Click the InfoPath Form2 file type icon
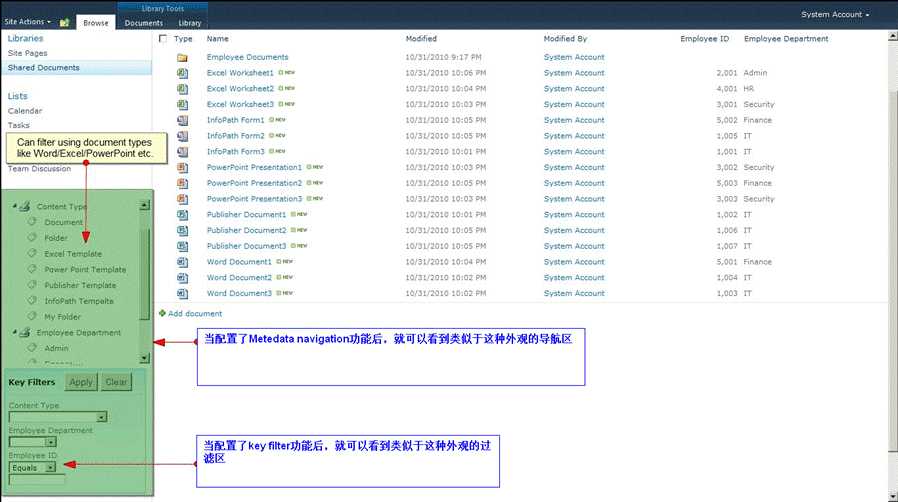898x502 pixels. [182, 136]
